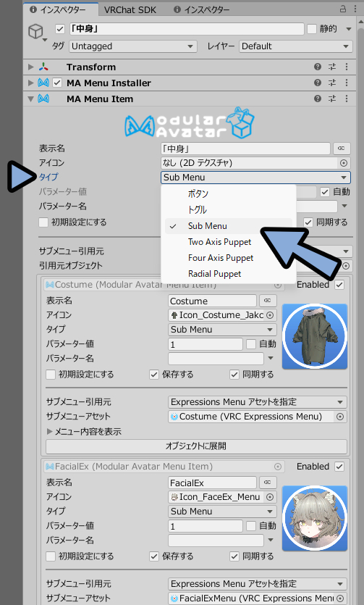Open the Default layer dropdown
Screen dimensions: 364x605
(296, 46)
